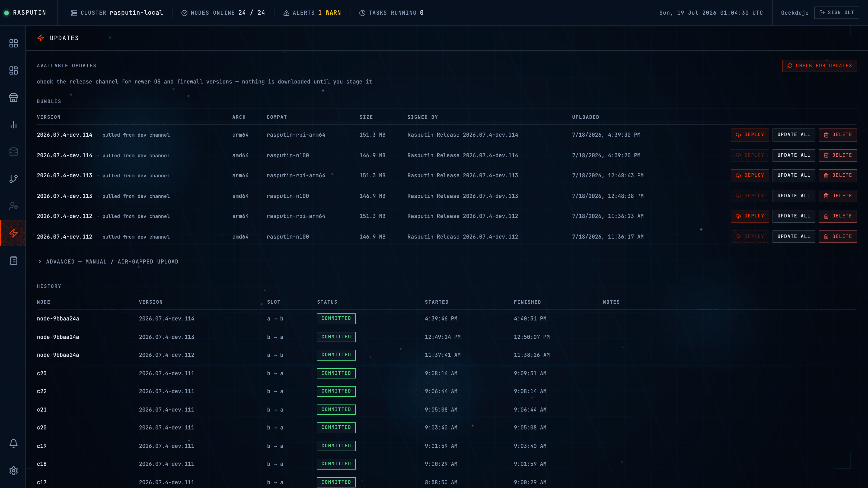Click Check For Updates button

(819, 66)
